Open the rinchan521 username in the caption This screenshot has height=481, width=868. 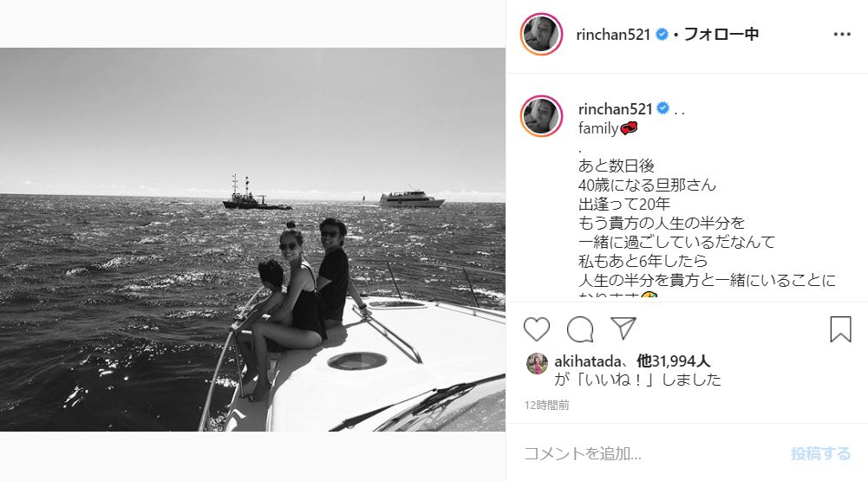point(615,109)
